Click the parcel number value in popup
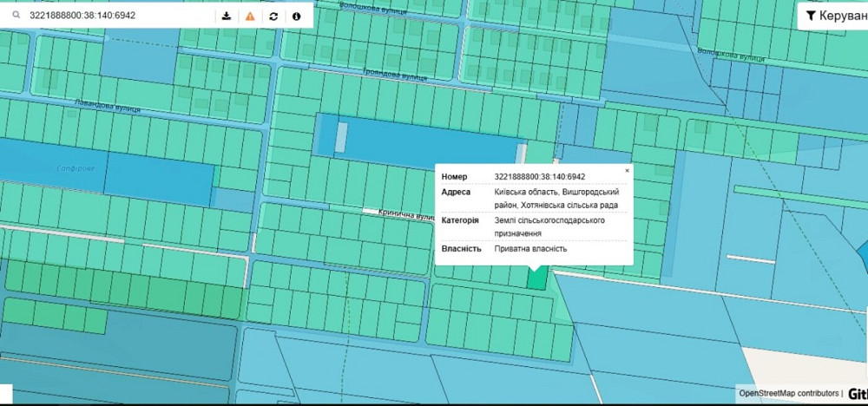 coord(539,176)
